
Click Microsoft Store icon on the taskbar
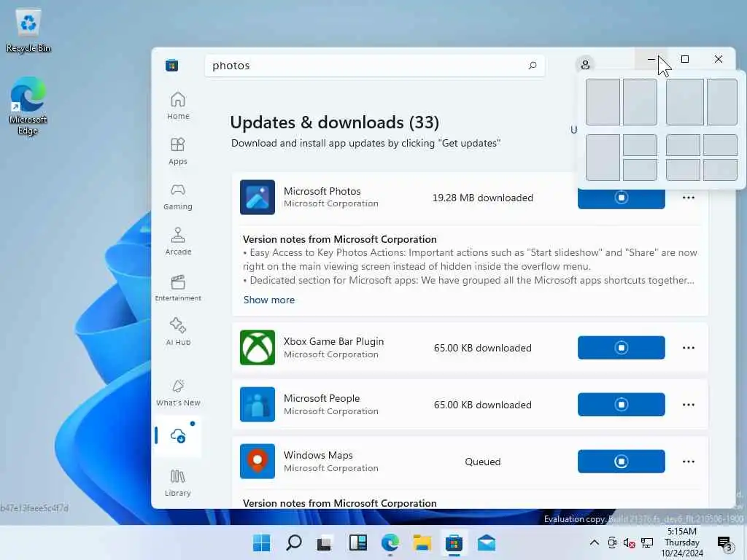(x=454, y=542)
